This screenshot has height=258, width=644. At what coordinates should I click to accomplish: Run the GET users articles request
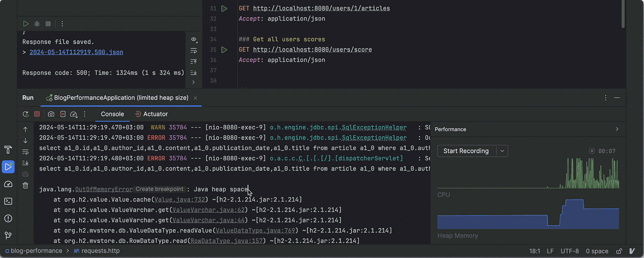(224, 8)
